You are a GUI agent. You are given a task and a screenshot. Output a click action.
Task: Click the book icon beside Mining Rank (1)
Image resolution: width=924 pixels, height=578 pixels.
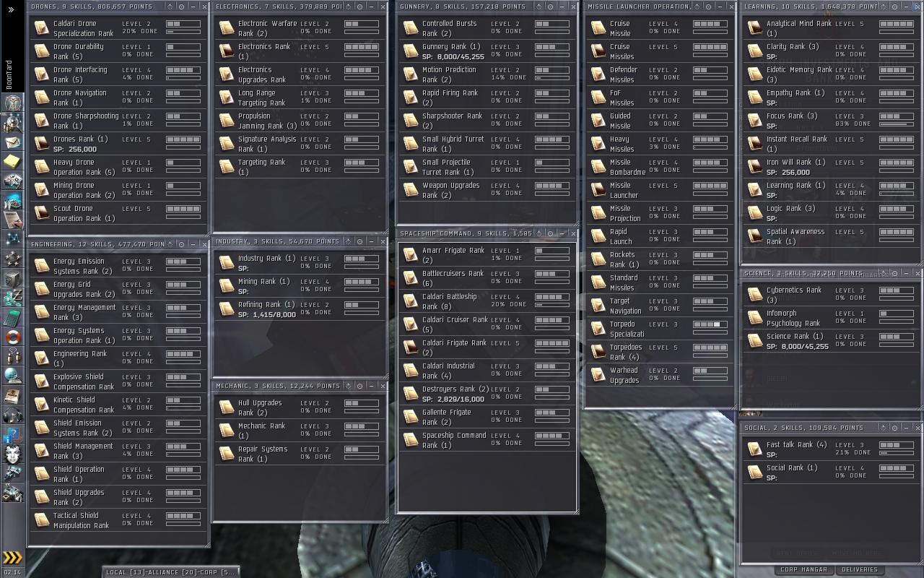coord(227,287)
